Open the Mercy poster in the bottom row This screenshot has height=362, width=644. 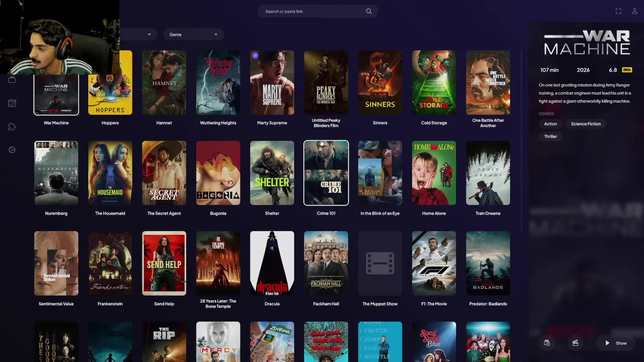pos(218,342)
